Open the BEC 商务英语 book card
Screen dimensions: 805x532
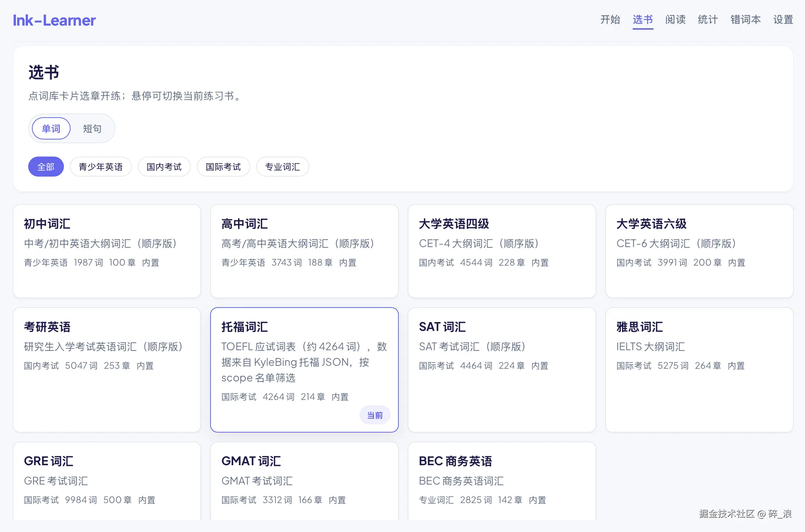[x=502, y=481]
